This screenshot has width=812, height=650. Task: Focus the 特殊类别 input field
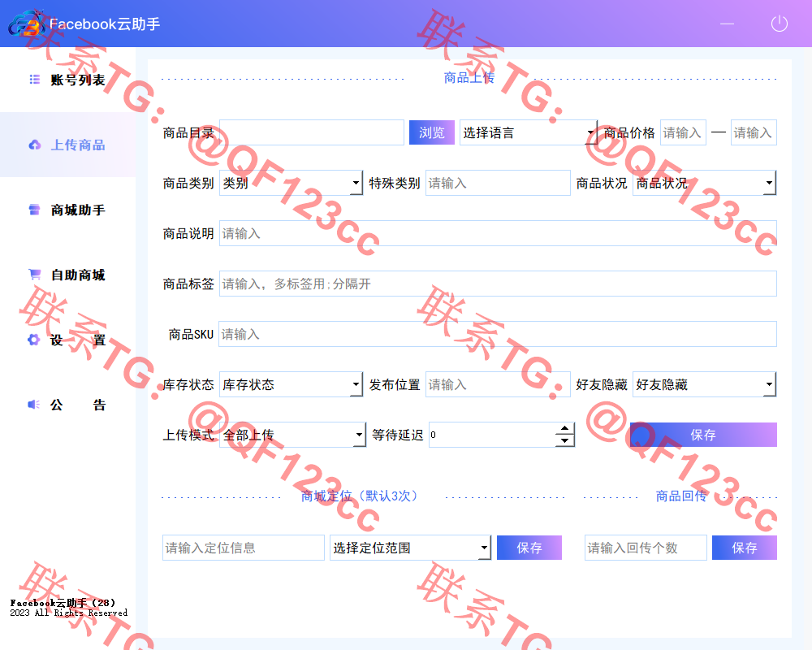click(498, 183)
